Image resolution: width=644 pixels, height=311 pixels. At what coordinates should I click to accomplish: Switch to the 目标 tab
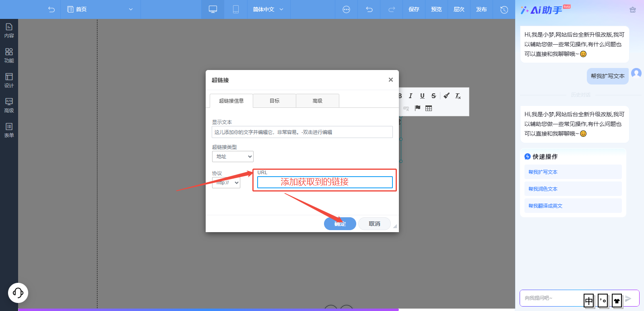point(275,101)
